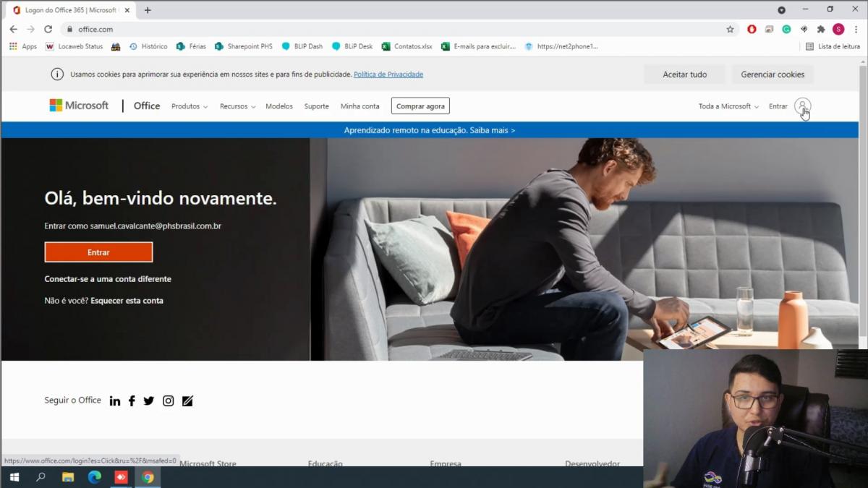This screenshot has width=868, height=488.
Task: Open the Office home link
Action: tap(147, 106)
